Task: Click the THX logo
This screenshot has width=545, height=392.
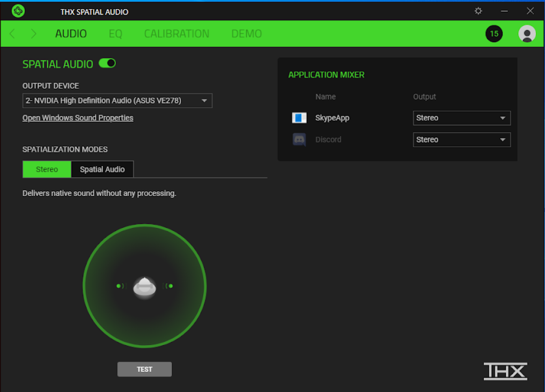Action: [x=505, y=371]
